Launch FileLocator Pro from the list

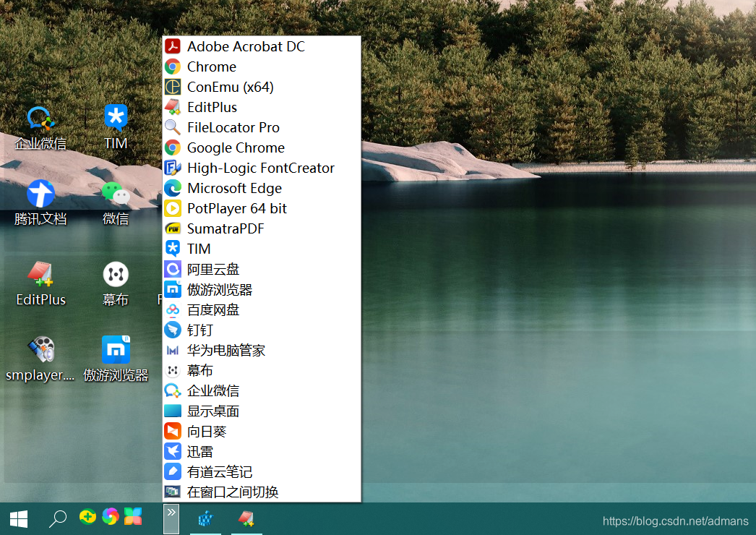click(262, 127)
